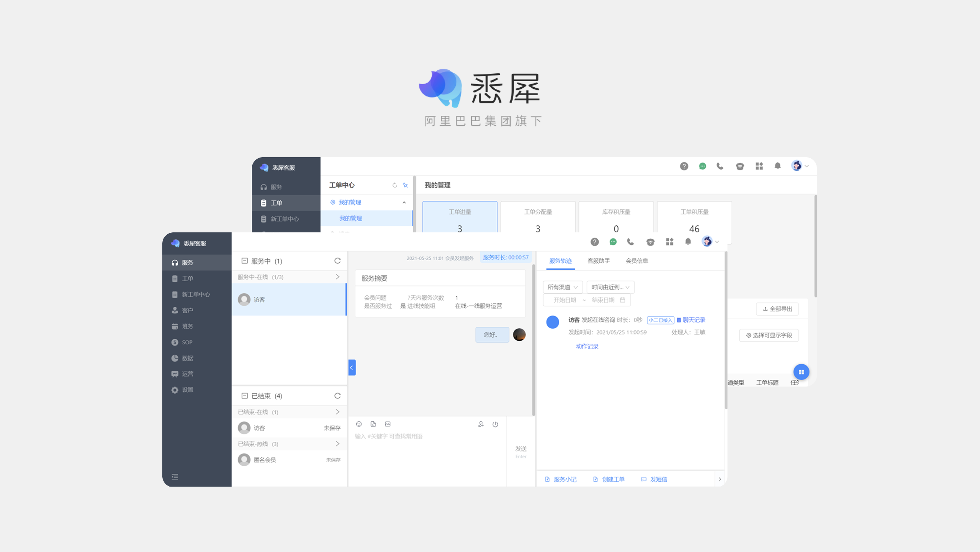The width and height of the screenshot is (980, 552).
Task: Open the 数据 section in the sidebar
Action: 197,358
